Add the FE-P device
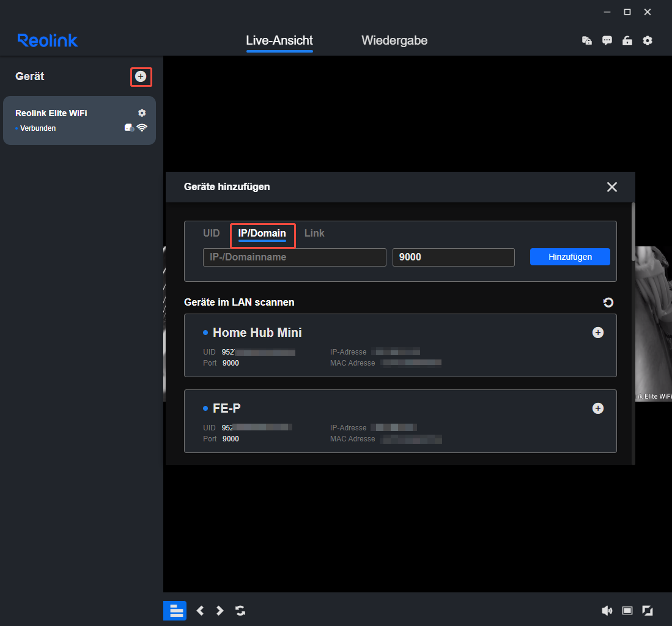 598,408
